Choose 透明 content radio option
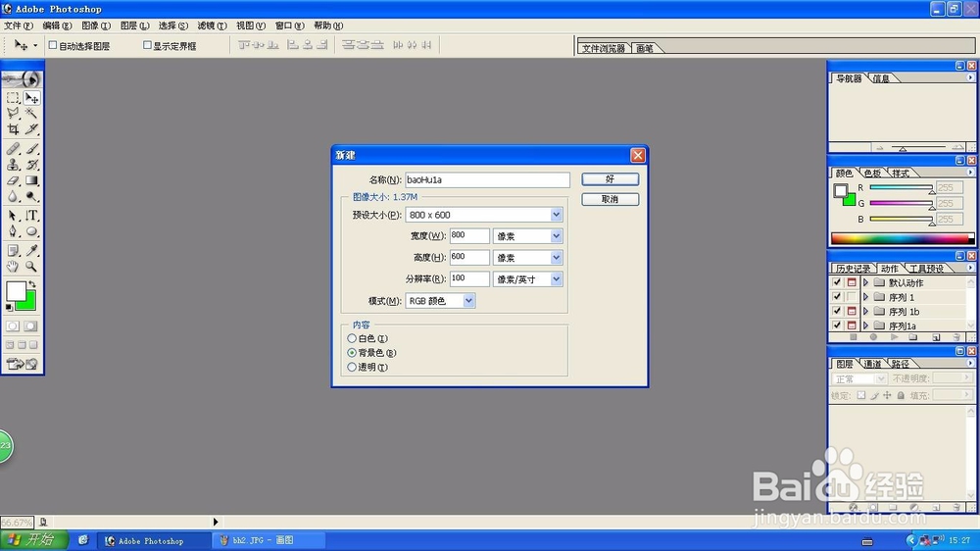 pos(352,367)
